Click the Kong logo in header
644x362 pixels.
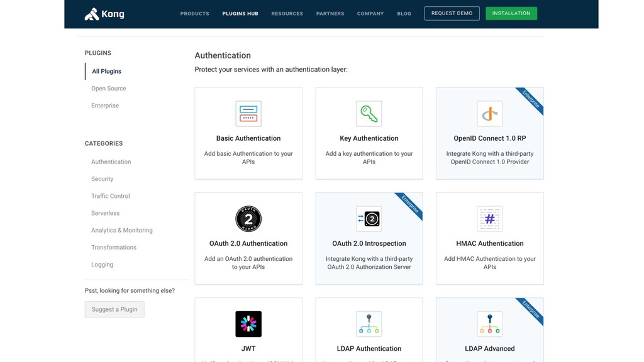pyautogui.click(x=104, y=14)
